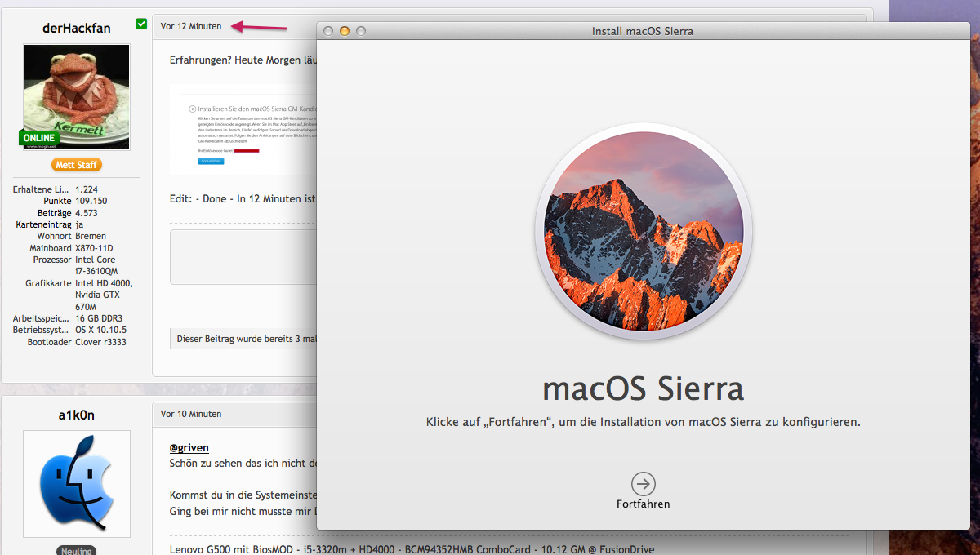Click the Lenovo G500 signature line

(412, 549)
